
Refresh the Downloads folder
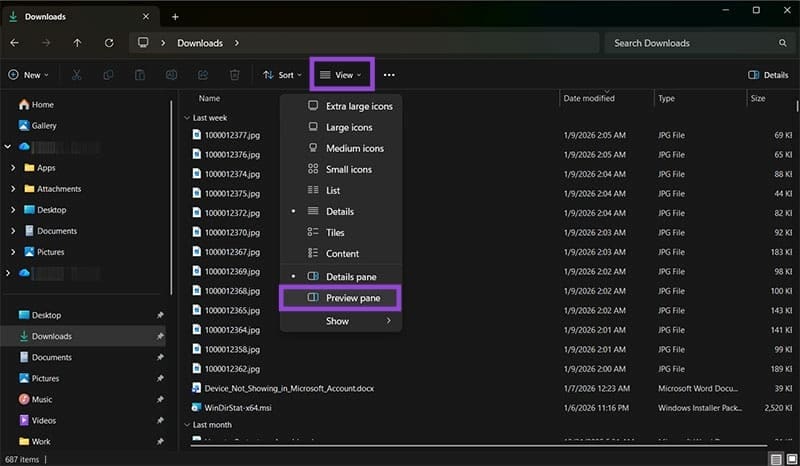pos(109,43)
